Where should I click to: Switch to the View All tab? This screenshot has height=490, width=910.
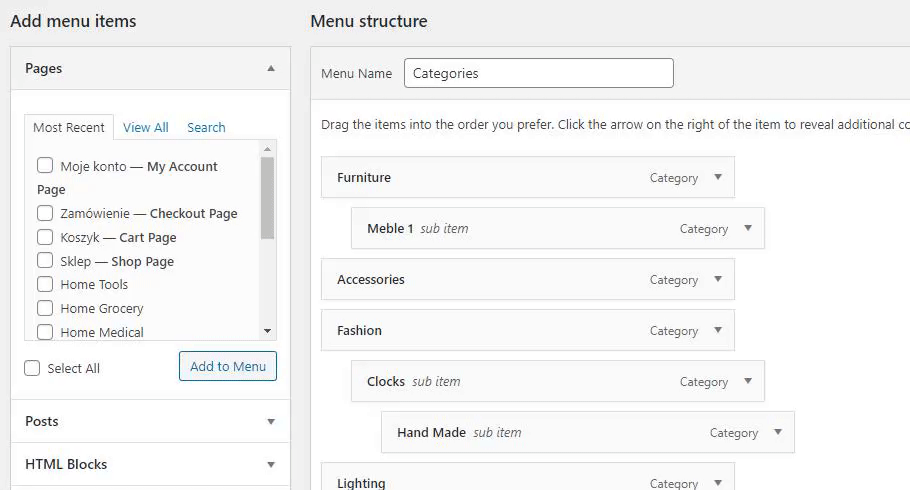click(x=146, y=128)
